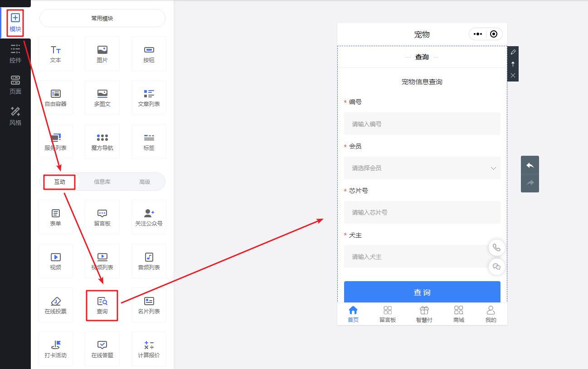
Task: Go to the 智慧付 bottom tab
Action: click(x=424, y=314)
